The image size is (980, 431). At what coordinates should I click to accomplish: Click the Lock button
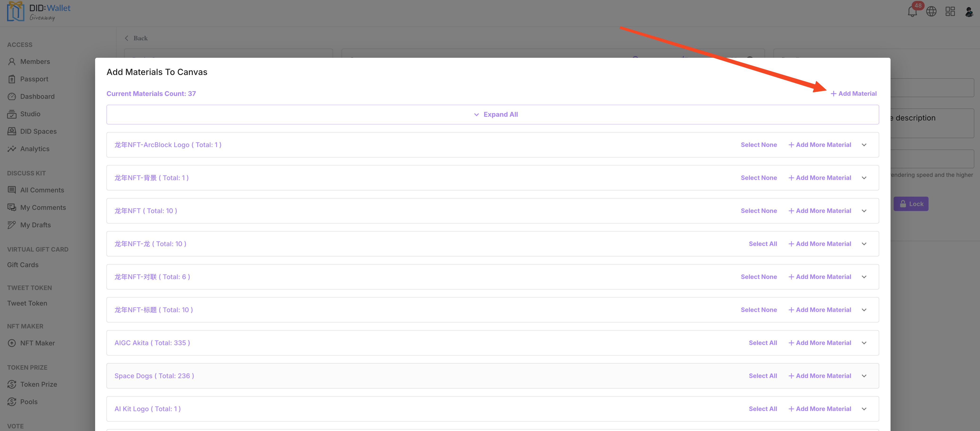pos(911,204)
